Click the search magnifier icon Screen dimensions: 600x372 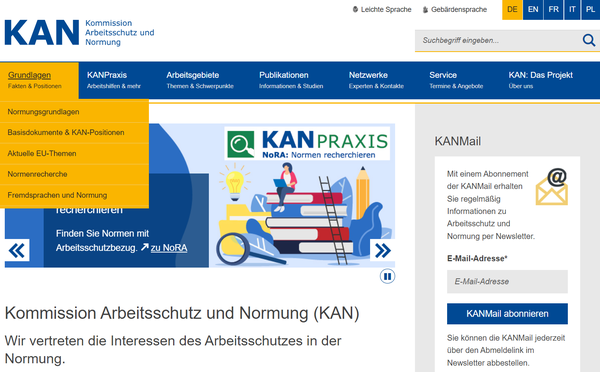[589, 40]
